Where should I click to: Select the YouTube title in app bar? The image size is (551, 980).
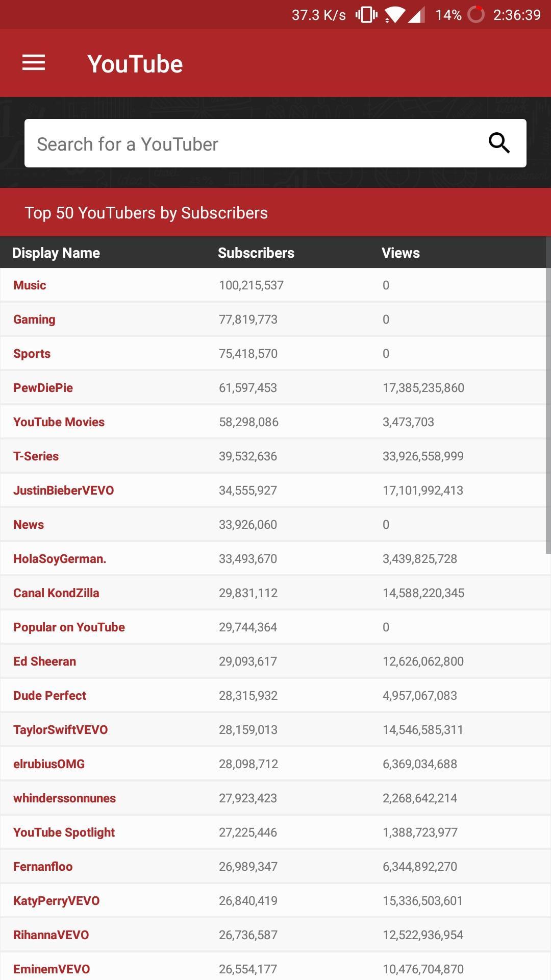pyautogui.click(x=135, y=64)
